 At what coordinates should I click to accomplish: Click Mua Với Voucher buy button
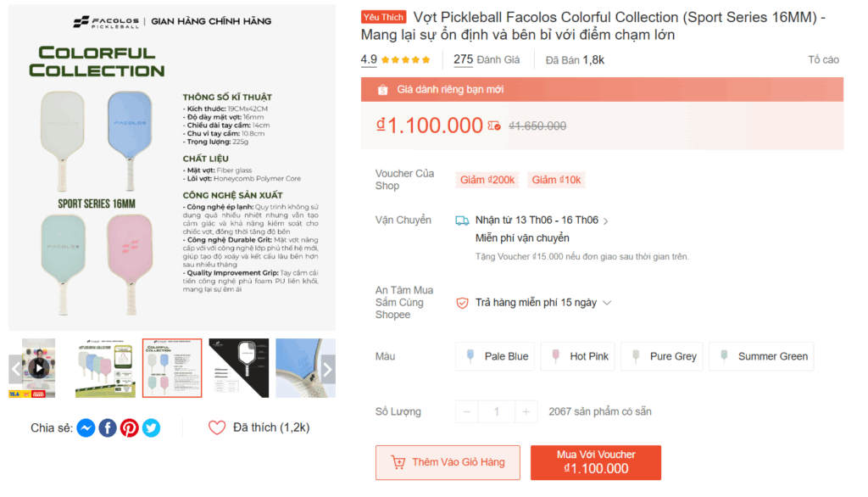point(596,463)
